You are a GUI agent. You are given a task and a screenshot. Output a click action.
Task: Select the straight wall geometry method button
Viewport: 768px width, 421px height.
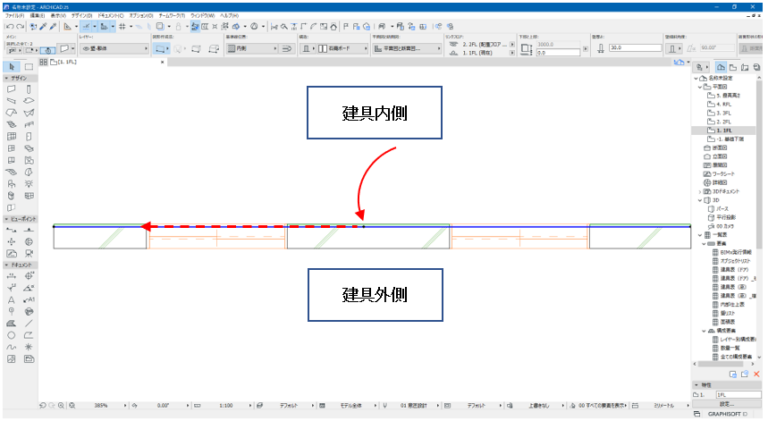tap(160, 48)
